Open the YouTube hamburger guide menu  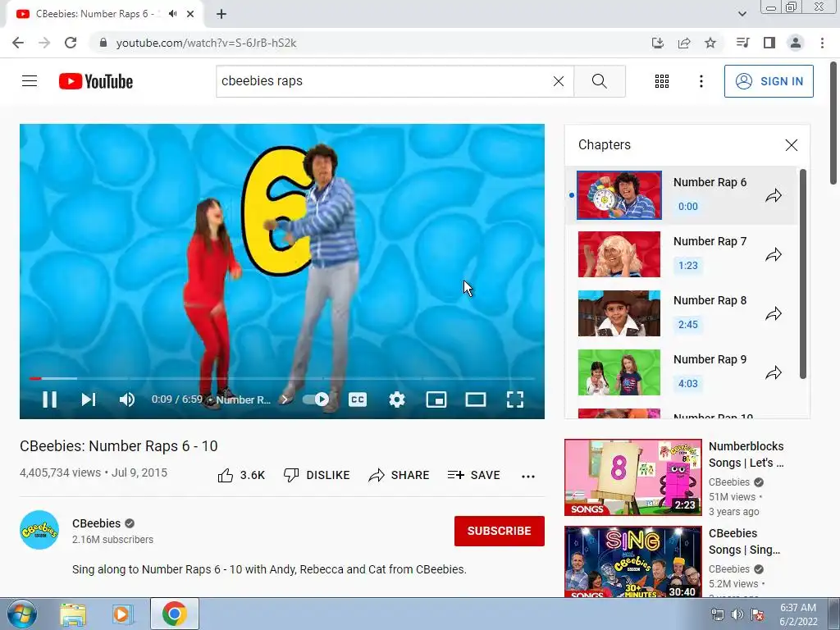click(x=30, y=81)
